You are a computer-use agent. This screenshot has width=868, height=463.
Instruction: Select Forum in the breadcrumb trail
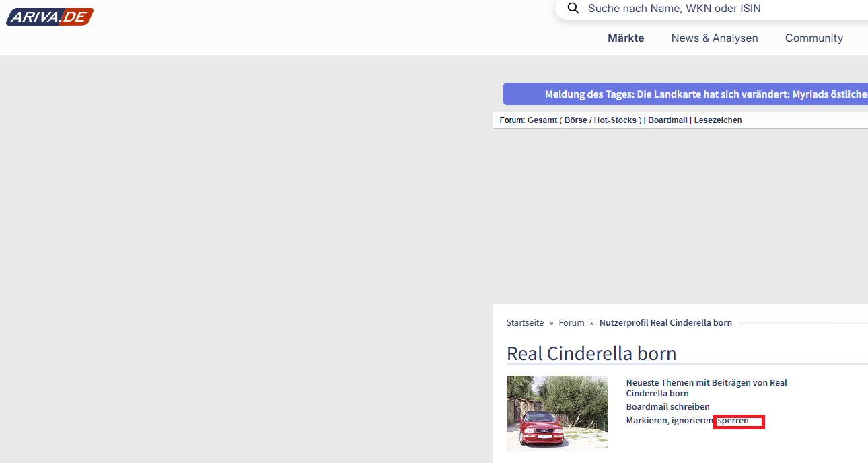571,323
